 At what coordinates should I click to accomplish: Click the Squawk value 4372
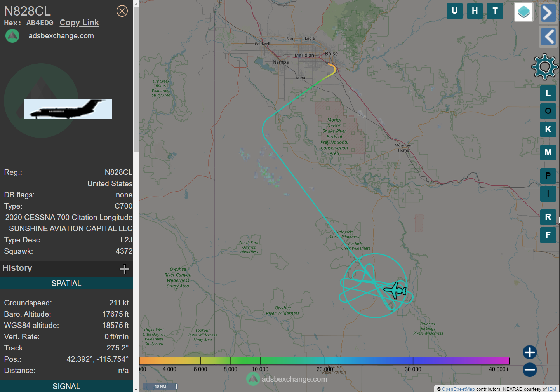click(x=124, y=251)
